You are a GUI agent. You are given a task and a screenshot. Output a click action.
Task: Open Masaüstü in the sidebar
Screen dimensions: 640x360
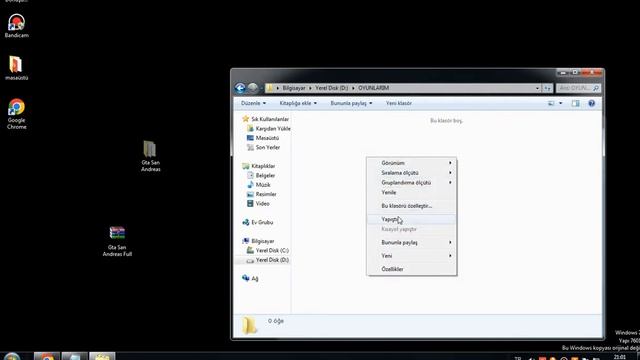(x=263, y=138)
